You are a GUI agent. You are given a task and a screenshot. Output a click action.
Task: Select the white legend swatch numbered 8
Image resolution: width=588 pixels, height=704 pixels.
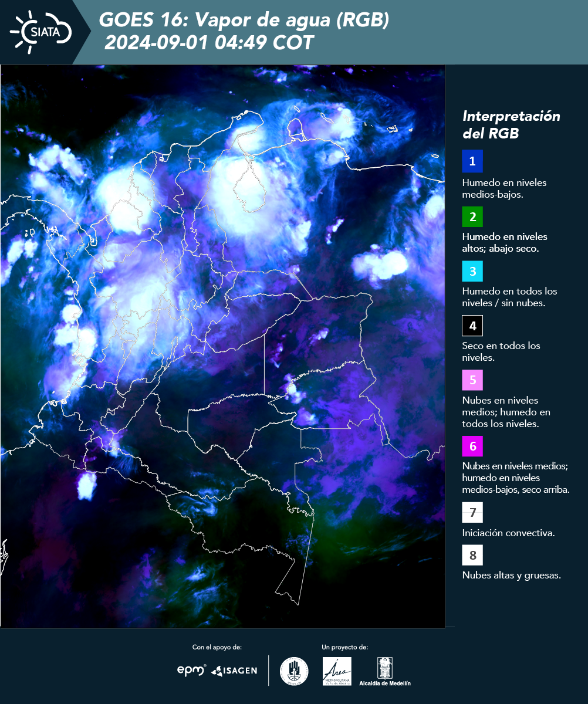(472, 555)
